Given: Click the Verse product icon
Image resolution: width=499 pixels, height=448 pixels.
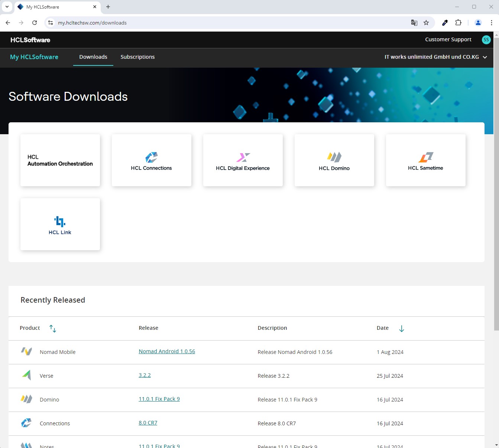Looking at the screenshot, I should point(26,376).
